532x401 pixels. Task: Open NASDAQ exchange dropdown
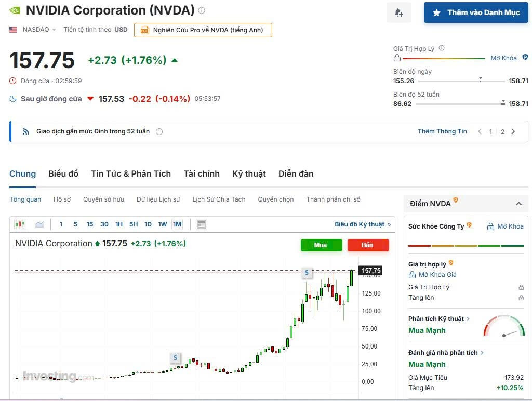coord(39,30)
